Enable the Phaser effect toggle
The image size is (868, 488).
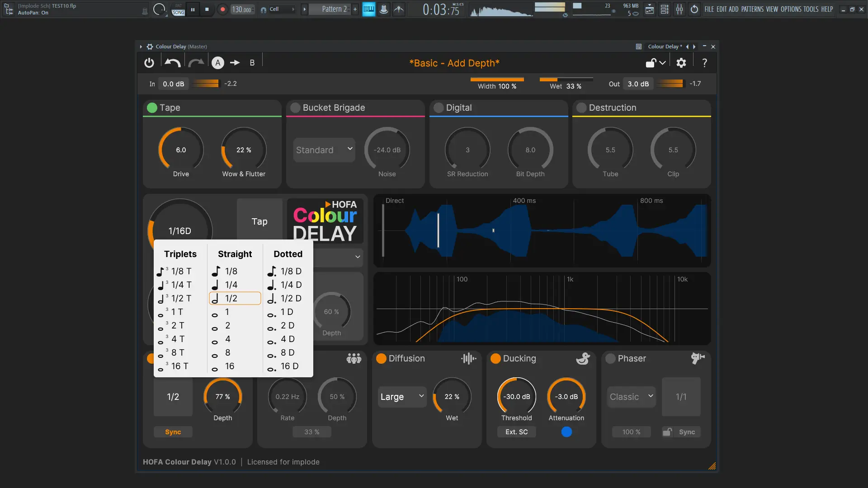(x=610, y=358)
